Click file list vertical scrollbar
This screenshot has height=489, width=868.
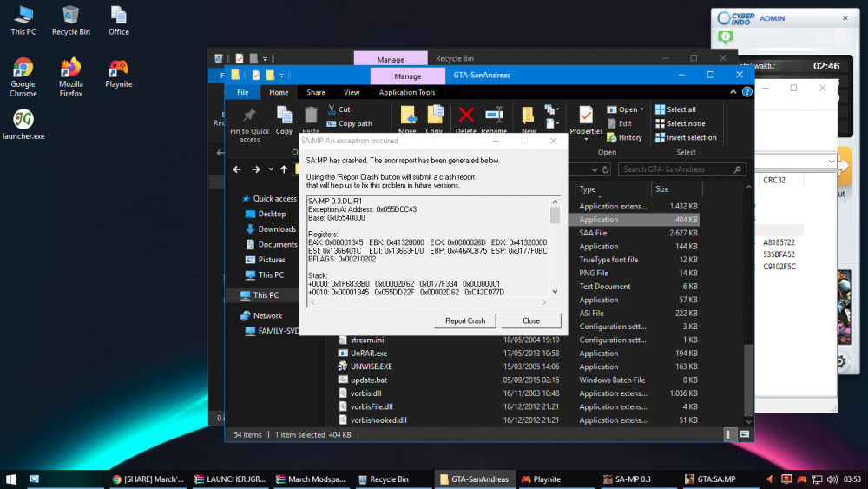[x=748, y=304]
